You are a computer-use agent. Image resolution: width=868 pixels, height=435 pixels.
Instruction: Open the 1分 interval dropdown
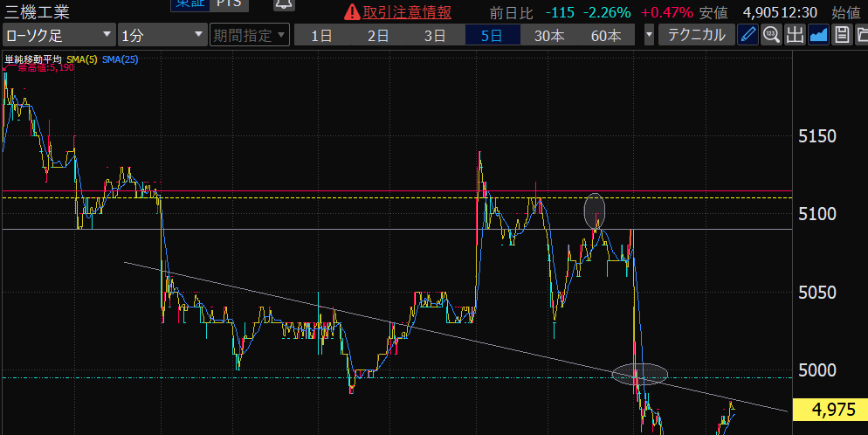[161, 36]
